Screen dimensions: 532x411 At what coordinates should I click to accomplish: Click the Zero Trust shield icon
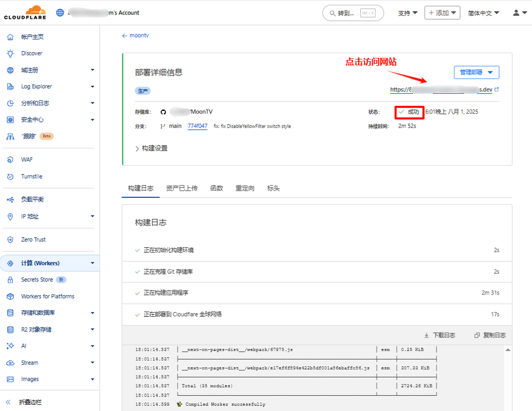coord(10,240)
